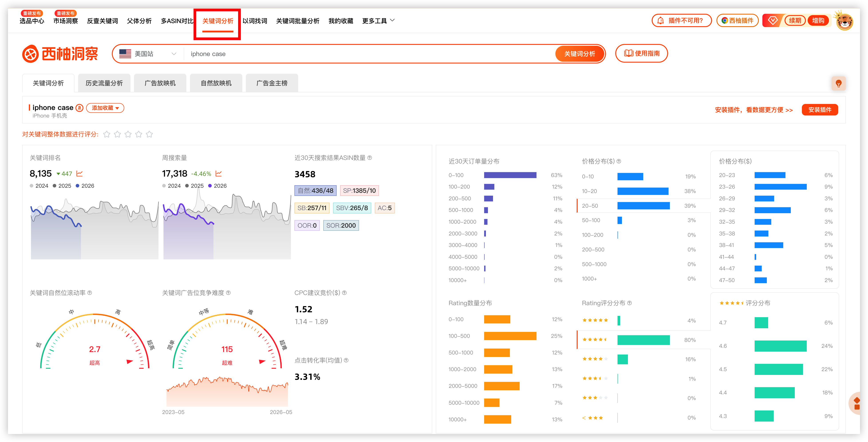The image size is (868, 442).
Task: Open the 使用指南 guide
Action: (x=641, y=53)
